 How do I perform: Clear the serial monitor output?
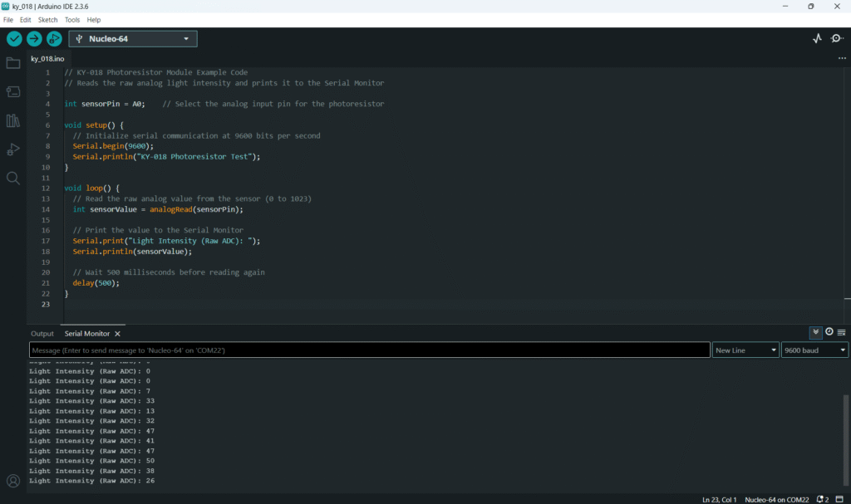tap(842, 332)
